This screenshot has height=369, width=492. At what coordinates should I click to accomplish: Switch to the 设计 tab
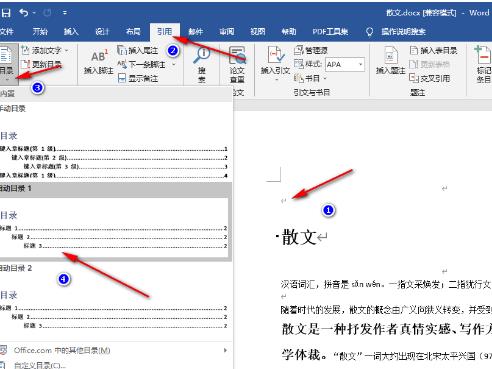(x=102, y=32)
